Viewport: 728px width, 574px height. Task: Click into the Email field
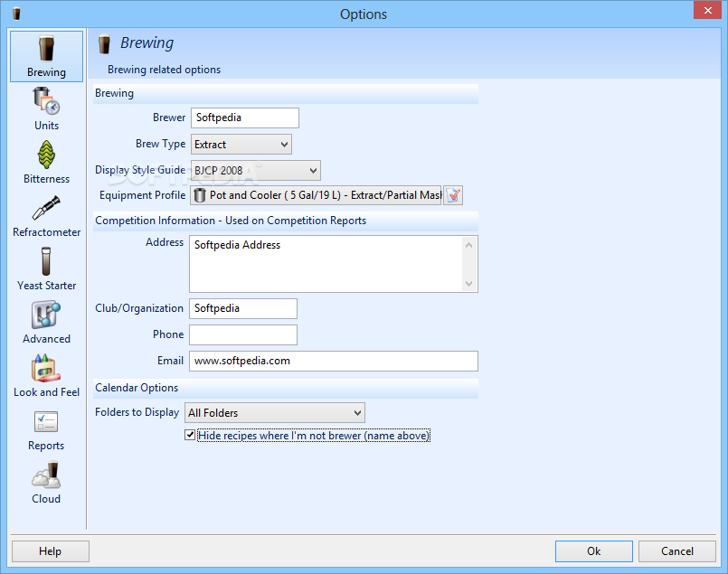click(x=334, y=361)
